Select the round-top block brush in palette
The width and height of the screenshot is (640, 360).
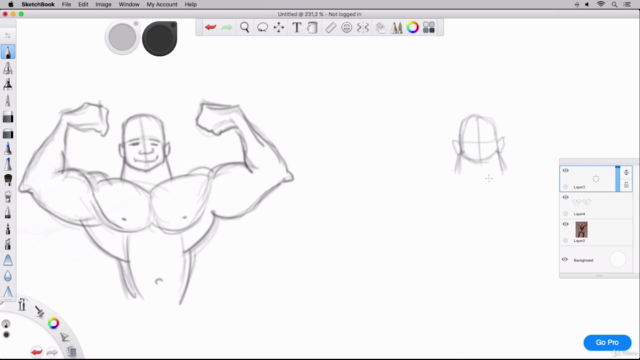pyautogui.click(x=8, y=133)
